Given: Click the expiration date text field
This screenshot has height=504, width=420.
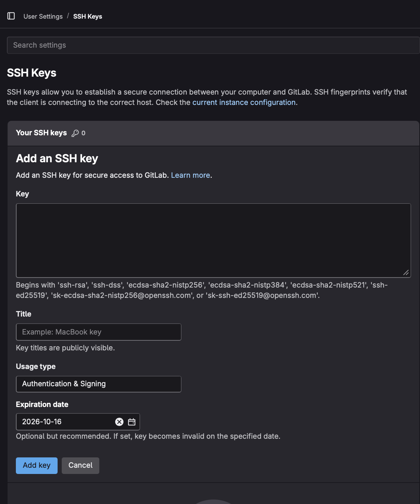Looking at the screenshot, I should pyautogui.click(x=66, y=422).
